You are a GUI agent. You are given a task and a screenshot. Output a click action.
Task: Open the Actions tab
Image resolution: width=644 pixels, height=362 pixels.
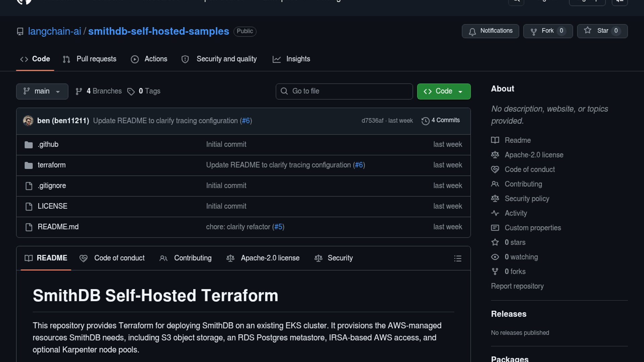click(149, 59)
